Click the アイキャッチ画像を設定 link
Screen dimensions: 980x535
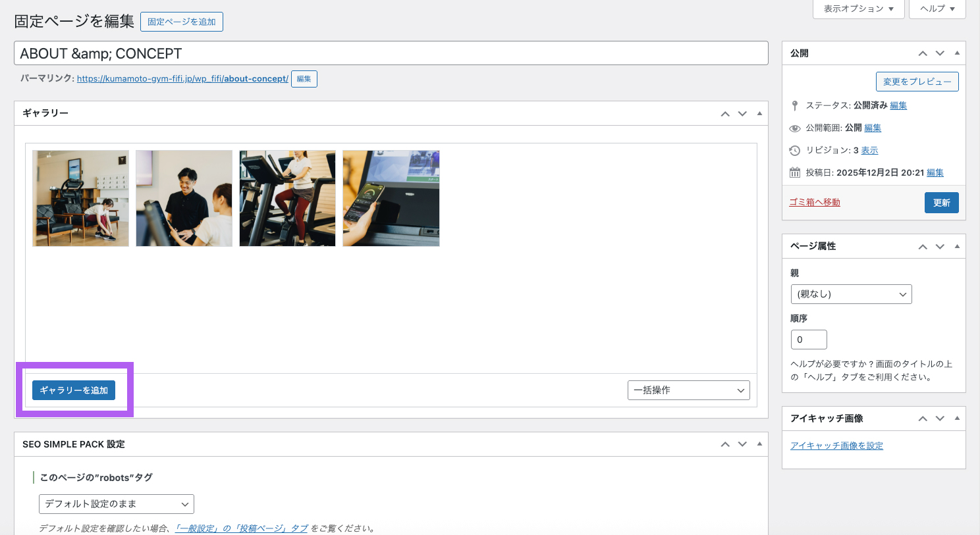[836, 446]
